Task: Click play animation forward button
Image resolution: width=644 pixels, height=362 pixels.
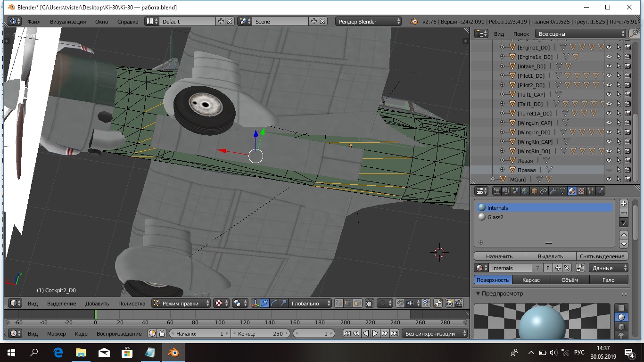Action: coord(375,333)
